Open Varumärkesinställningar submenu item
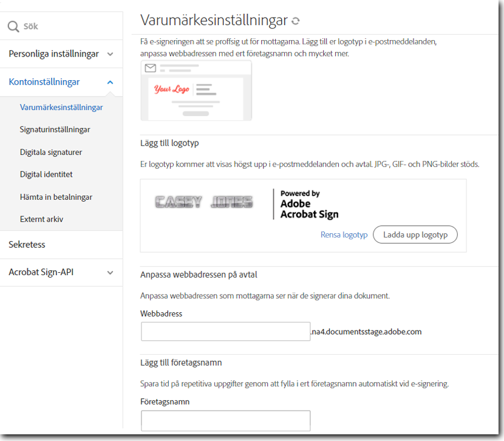 pos(61,108)
